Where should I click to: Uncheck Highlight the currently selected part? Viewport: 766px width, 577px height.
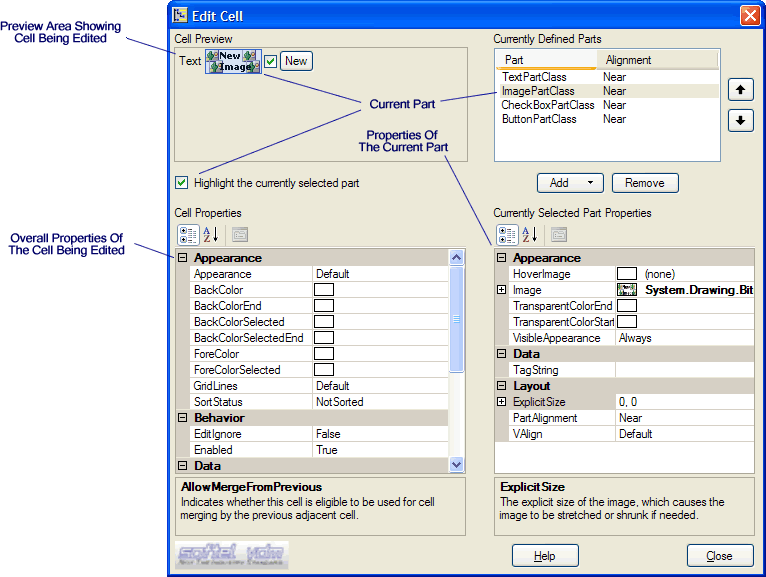click(182, 183)
